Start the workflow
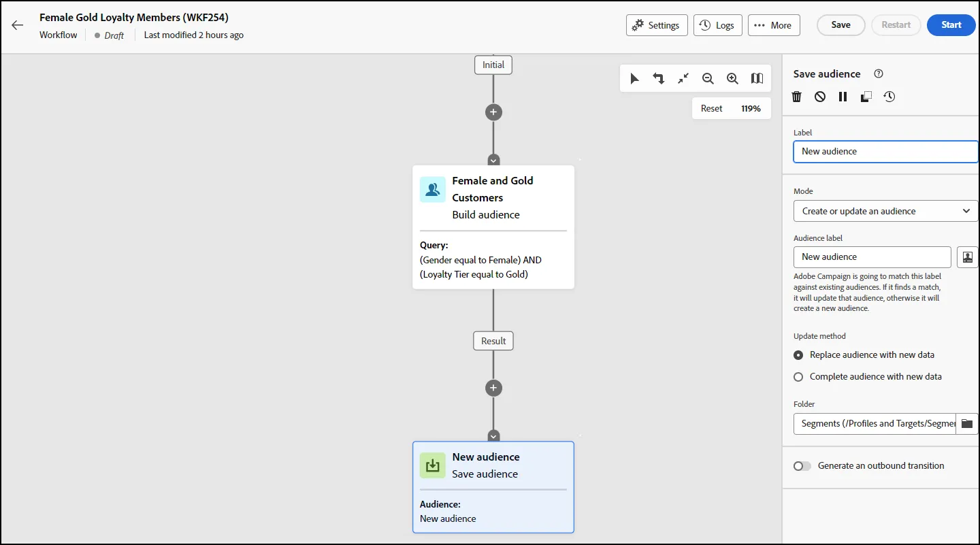 [x=951, y=25]
